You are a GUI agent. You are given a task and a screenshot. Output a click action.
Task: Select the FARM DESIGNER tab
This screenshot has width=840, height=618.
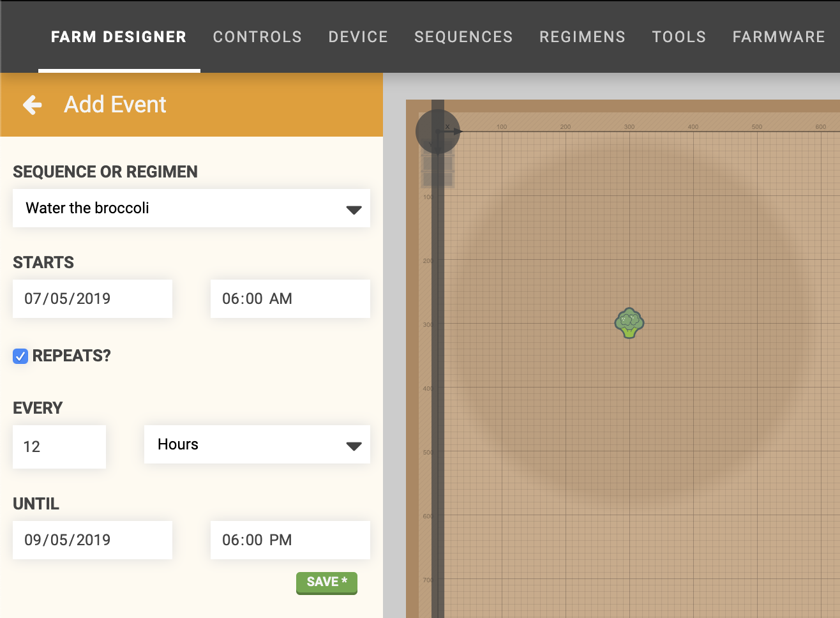pyautogui.click(x=119, y=36)
